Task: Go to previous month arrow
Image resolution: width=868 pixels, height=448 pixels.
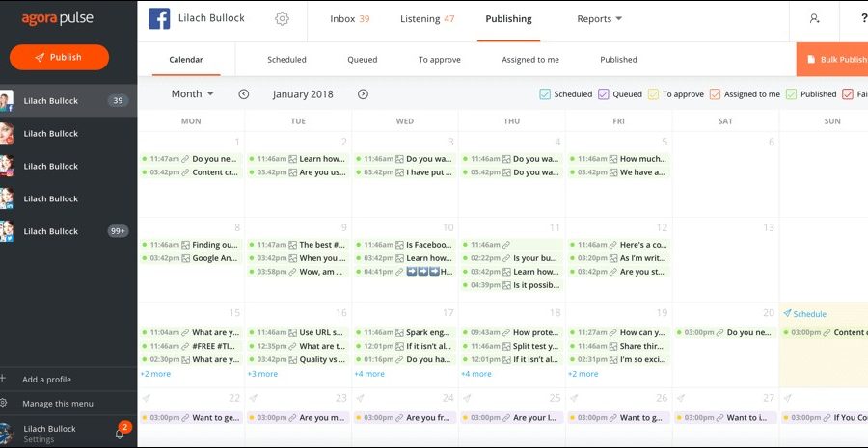Action: point(244,94)
